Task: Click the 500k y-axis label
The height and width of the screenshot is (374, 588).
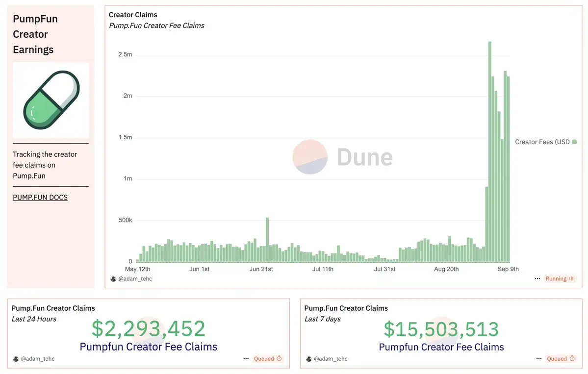Action: coord(126,221)
